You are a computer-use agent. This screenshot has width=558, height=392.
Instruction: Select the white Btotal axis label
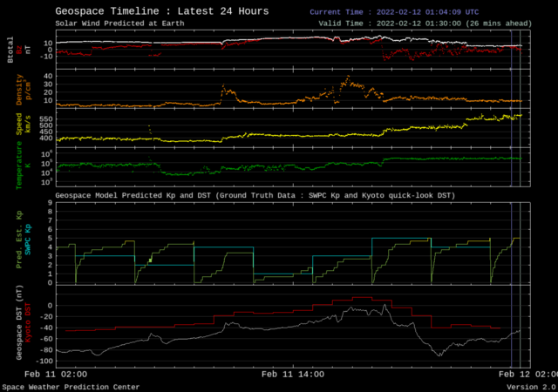point(10,48)
